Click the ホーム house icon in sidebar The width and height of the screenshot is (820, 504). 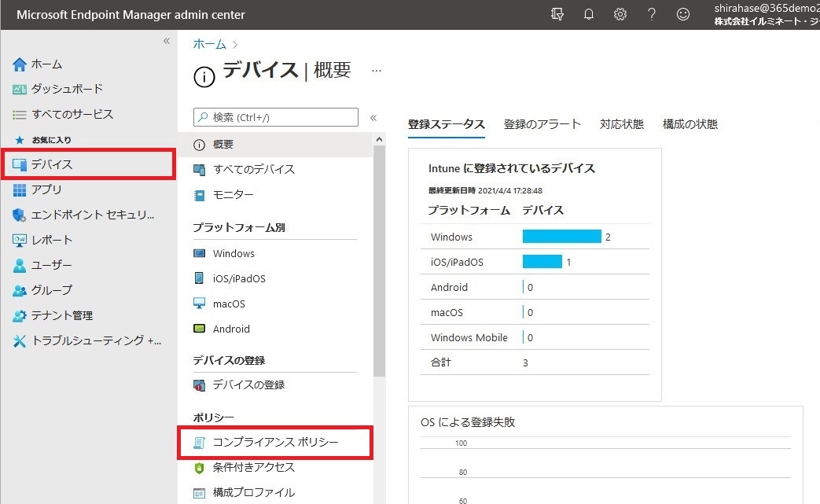[x=20, y=64]
